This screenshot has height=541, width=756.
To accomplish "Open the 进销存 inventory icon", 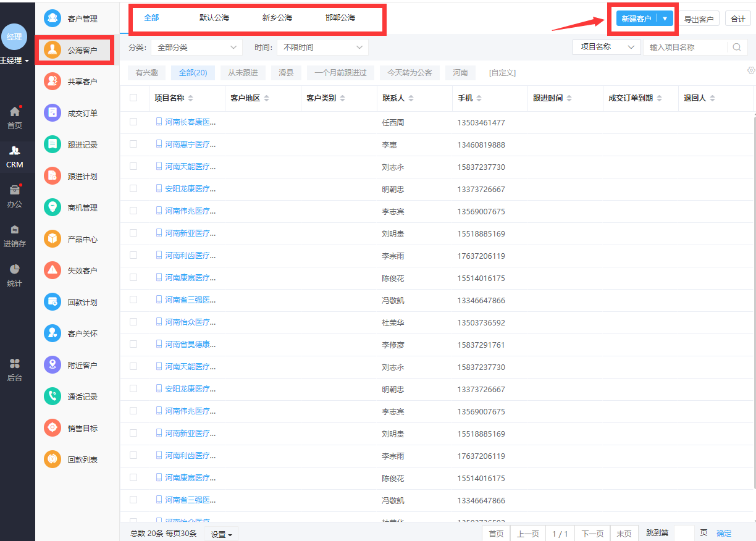I will 15,230.
